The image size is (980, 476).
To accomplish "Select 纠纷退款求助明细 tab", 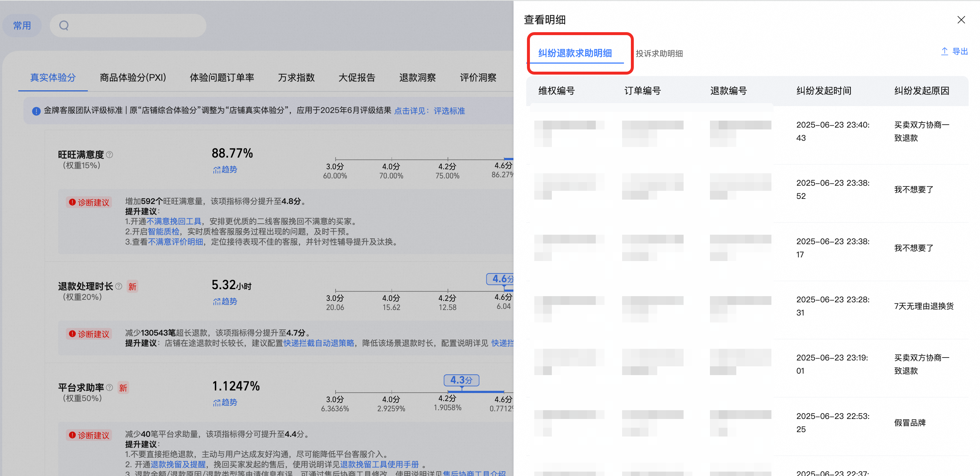I will point(575,53).
